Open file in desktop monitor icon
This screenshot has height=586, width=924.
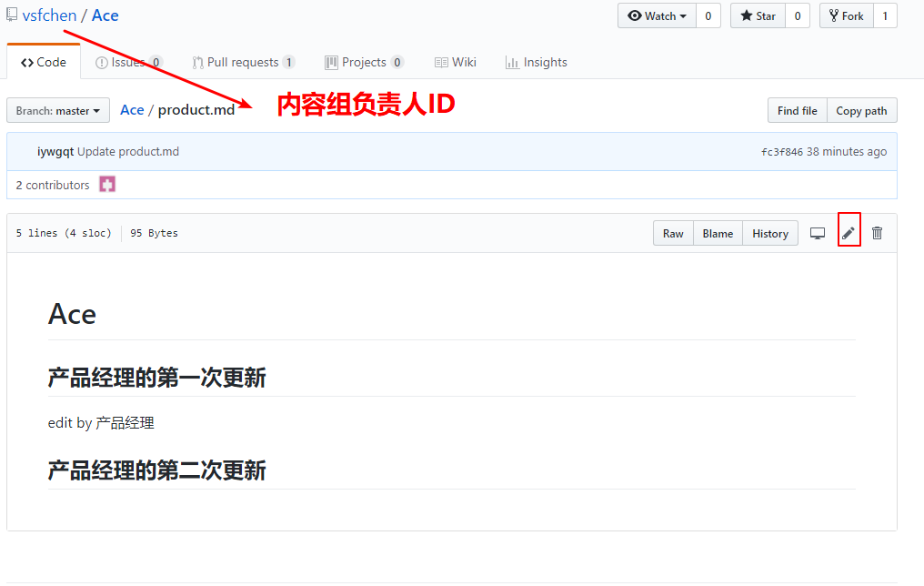coord(818,234)
